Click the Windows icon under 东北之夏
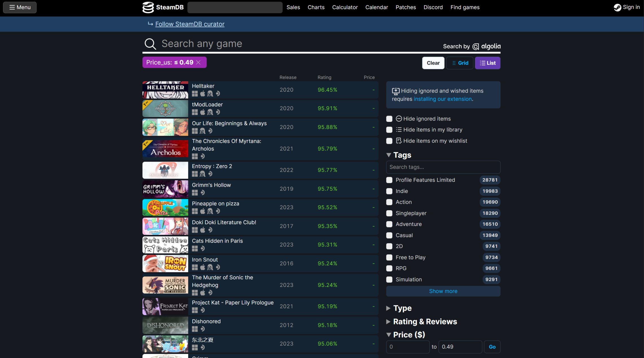Screen dimensions: 644x358 coord(195,348)
